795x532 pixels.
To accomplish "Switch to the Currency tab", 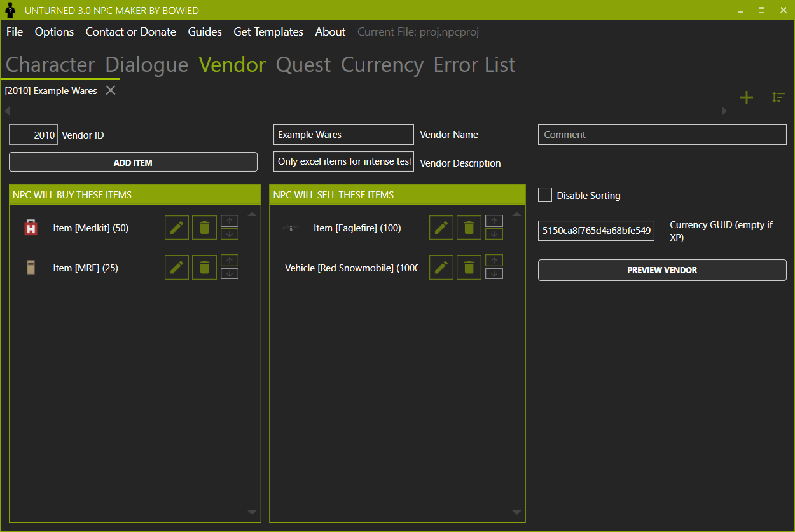I will [382, 65].
